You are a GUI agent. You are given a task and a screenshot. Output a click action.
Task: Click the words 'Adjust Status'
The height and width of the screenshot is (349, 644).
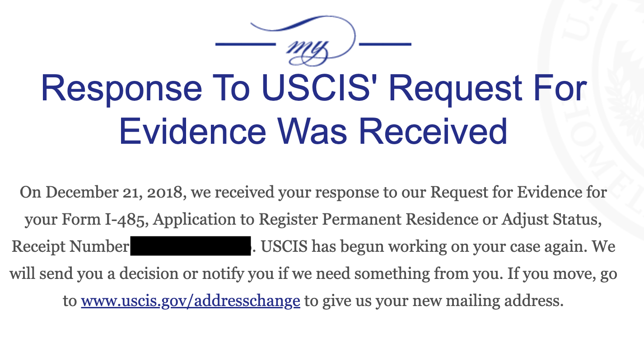click(555, 220)
